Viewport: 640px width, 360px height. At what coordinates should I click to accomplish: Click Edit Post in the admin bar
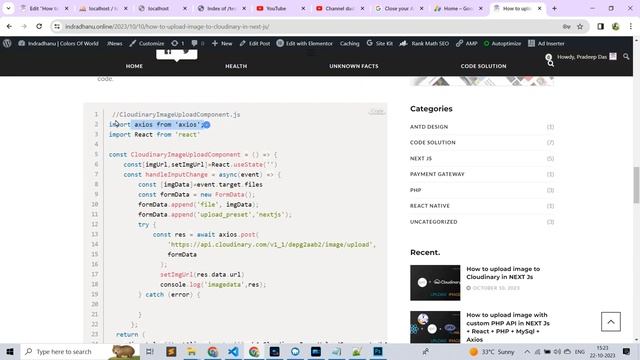[x=255, y=43]
